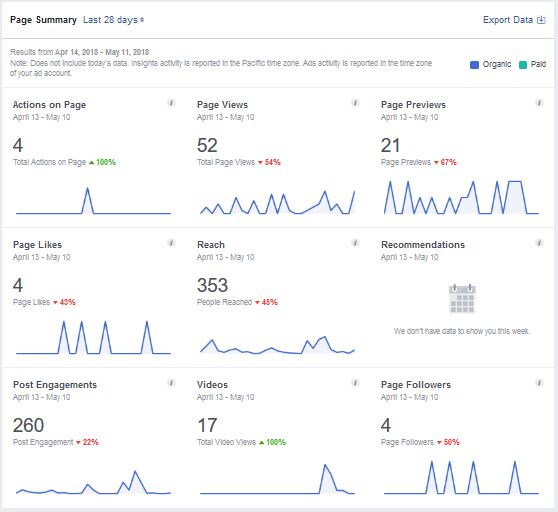Click the Total Actions on Page label

(49, 162)
